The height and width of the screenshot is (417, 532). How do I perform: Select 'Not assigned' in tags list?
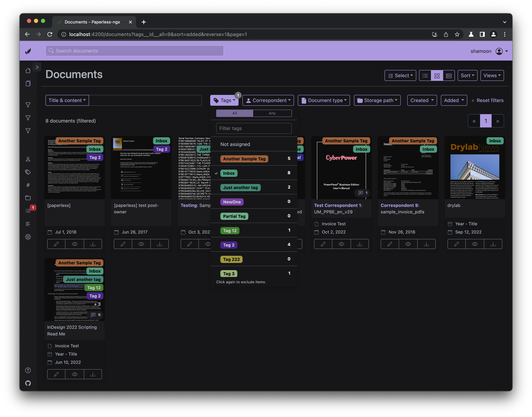(x=235, y=144)
